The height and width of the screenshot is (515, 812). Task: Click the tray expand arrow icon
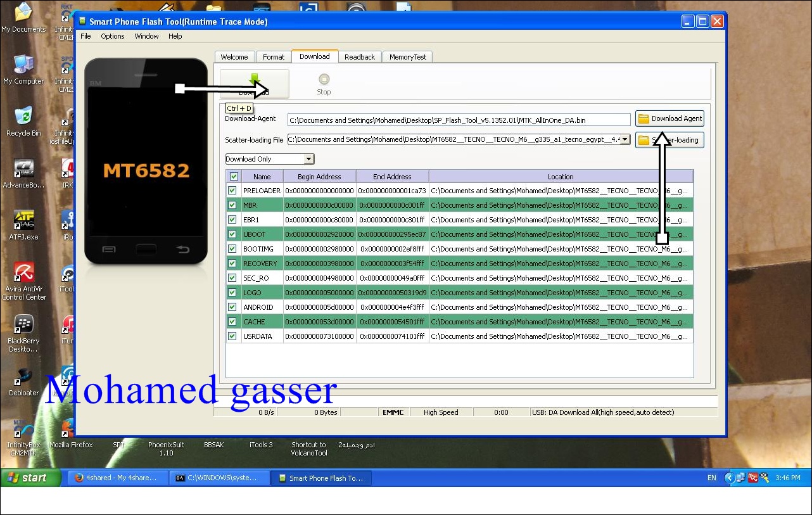tap(730, 478)
